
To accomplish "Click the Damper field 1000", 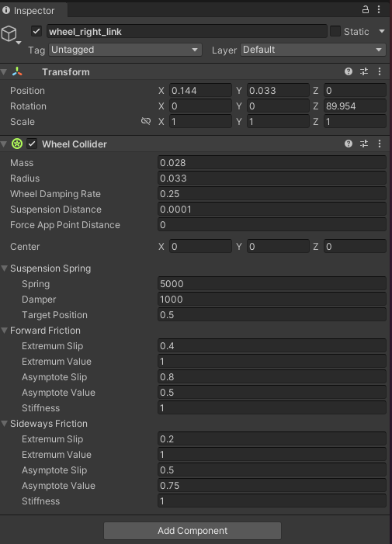I will pos(272,299).
